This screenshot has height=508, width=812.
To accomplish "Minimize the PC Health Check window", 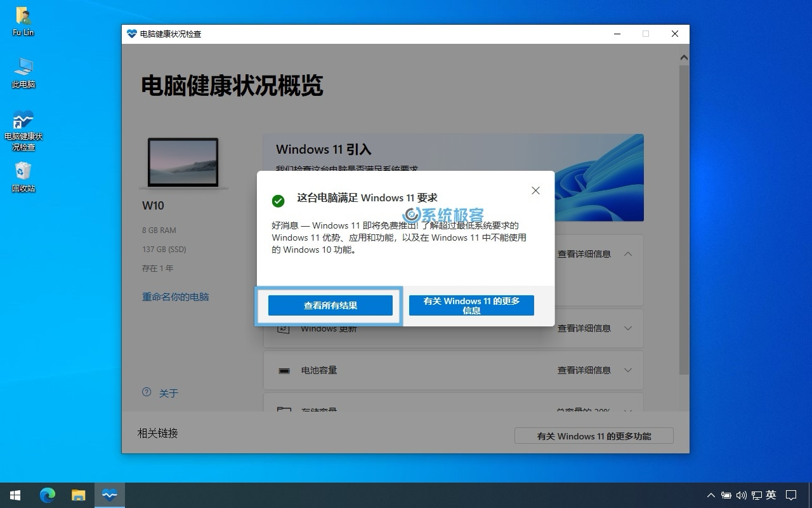I will [x=617, y=34].
